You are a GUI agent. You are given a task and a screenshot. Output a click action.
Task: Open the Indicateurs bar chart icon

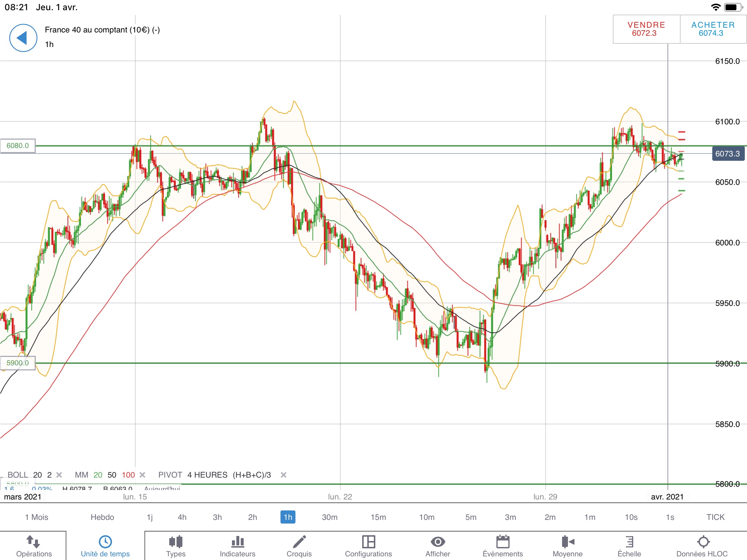click(x=237, y=542)
